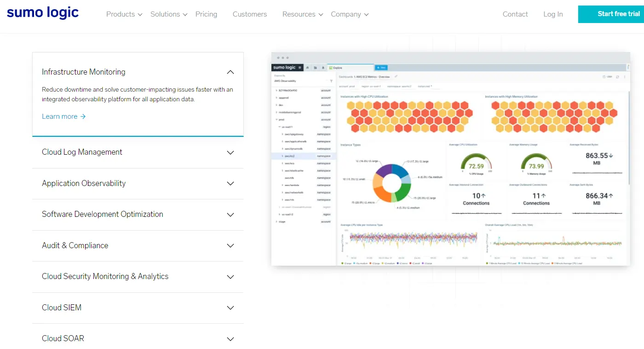Image resolution: width=644 pixels, height=349 pixels.
Task: Click the 'prod' account row in dashboard tree
Action: (303, 120)
